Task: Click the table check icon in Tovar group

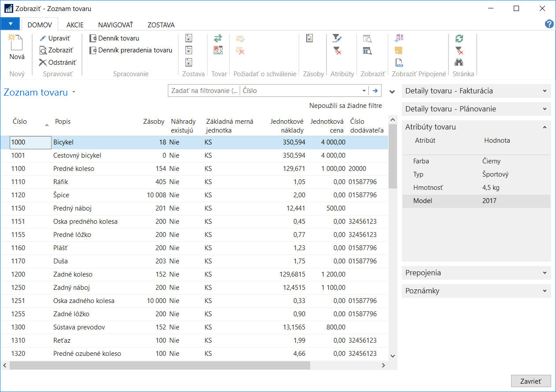Action: [x=218, y=50]
